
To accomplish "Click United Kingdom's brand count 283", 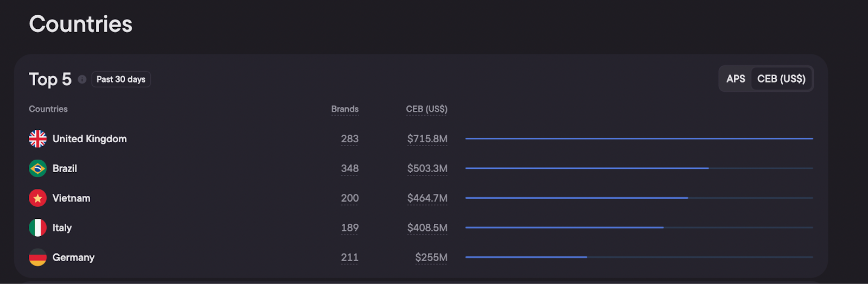I will (x=349, y=139).
